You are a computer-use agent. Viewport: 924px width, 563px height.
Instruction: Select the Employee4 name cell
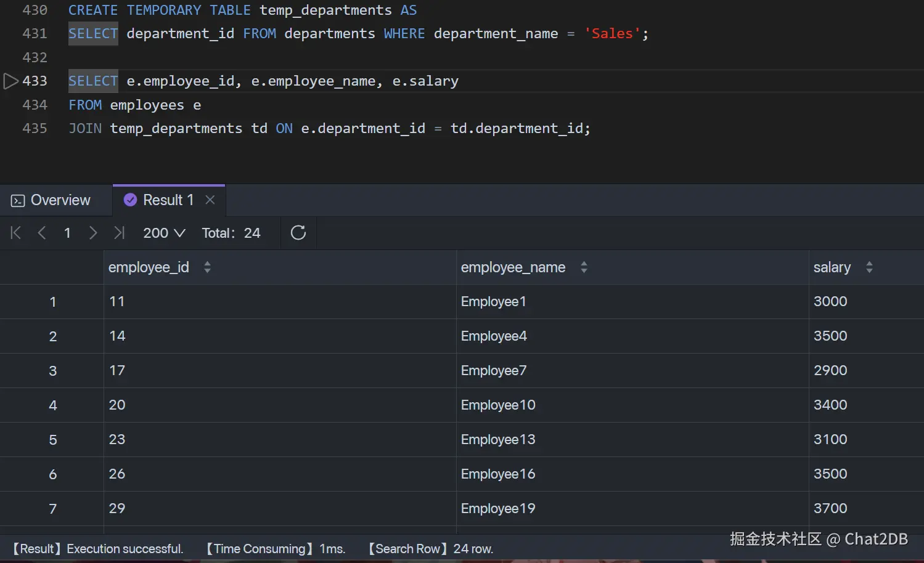click(632, 336)
